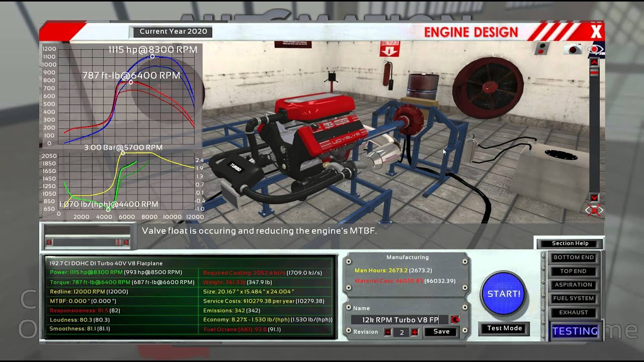This screenshot has height=362, width=644.
Task: Click the left arrow on the message slider
Action: [49, 242]
